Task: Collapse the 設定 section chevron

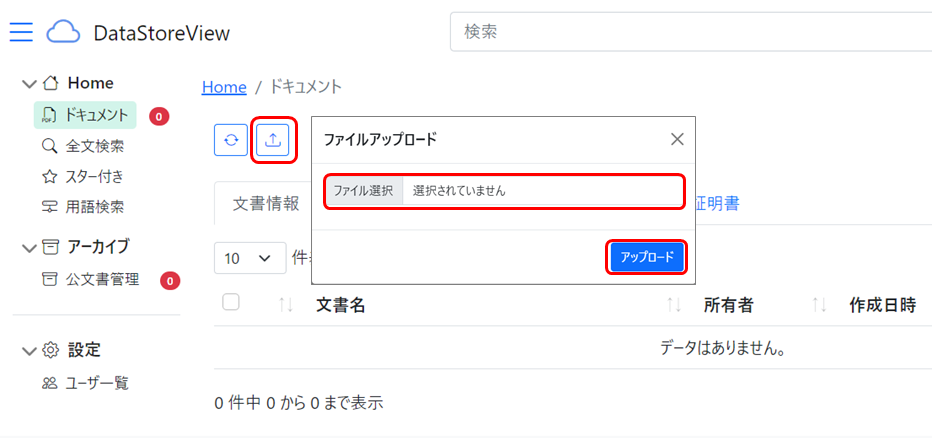Action: coord(28,351)
